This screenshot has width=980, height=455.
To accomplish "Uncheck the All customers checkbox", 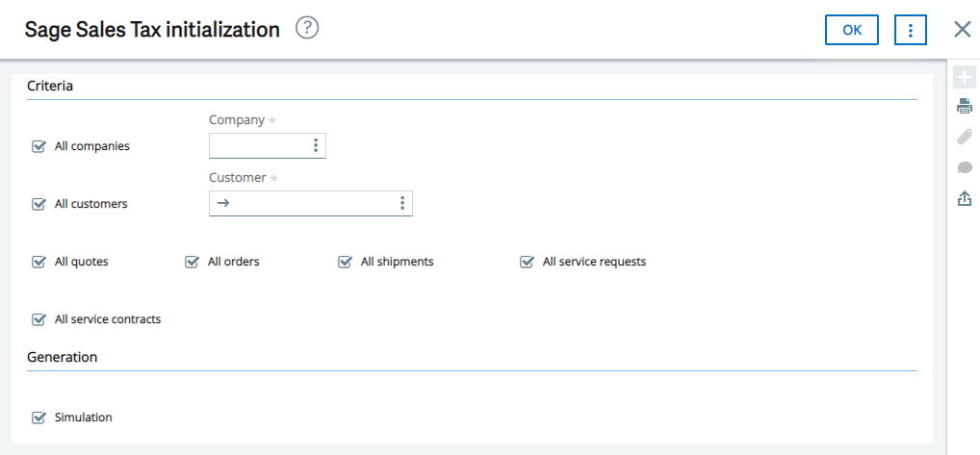I will [39, 204].
